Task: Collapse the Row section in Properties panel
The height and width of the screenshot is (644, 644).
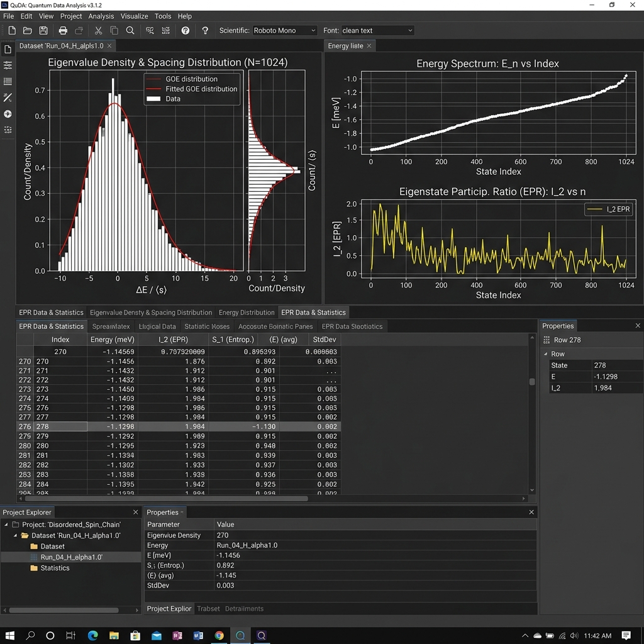Action: (x=545, y=353)
